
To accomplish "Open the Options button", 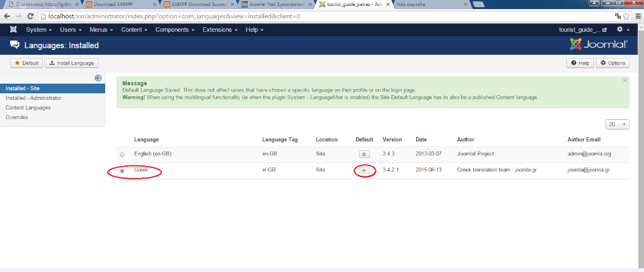I will [x=612, y=63].
